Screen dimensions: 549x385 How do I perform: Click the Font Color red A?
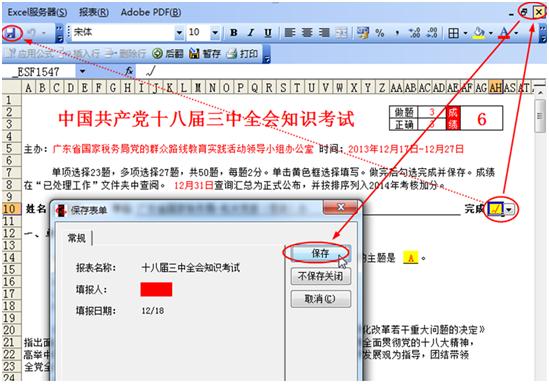pos(504,33)
